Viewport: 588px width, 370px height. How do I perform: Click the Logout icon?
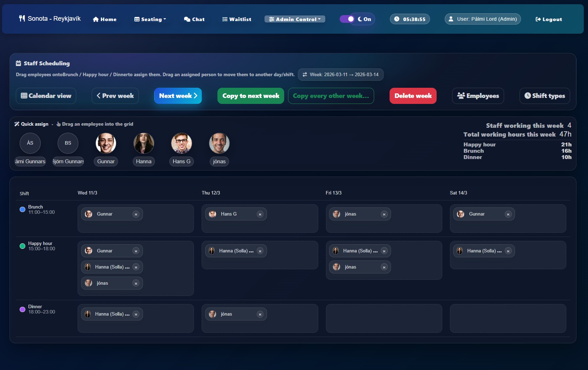coord(538,19)
